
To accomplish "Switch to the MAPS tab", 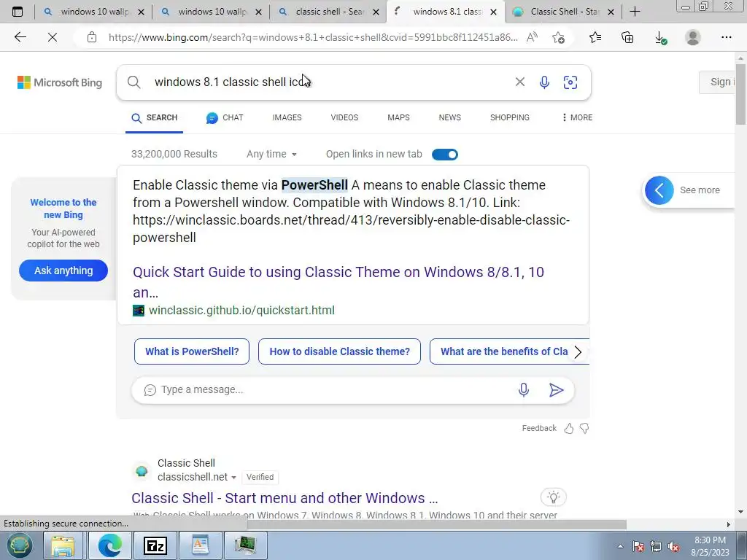I will 398,117.
